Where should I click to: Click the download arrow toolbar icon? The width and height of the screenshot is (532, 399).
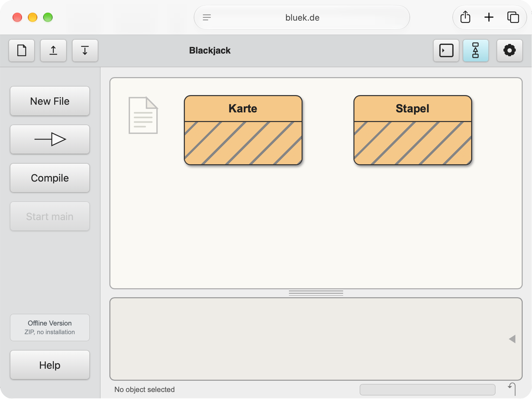(85, 51)
